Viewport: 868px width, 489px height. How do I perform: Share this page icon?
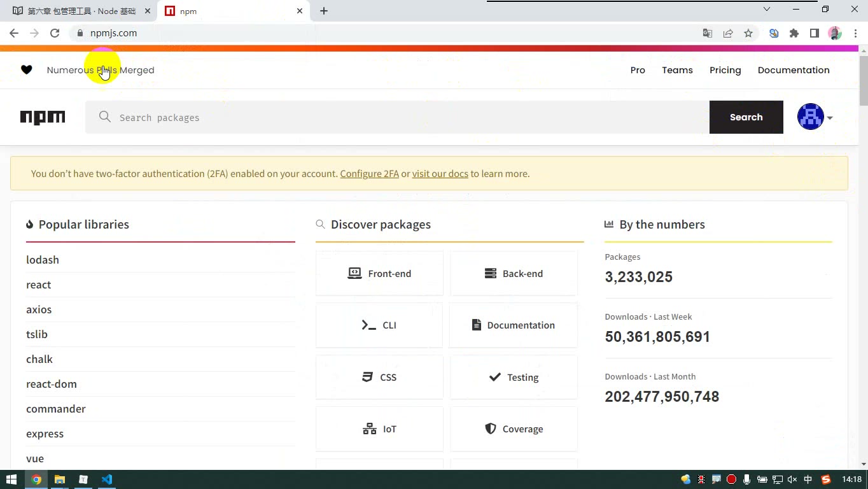click(x=728, y=33)
